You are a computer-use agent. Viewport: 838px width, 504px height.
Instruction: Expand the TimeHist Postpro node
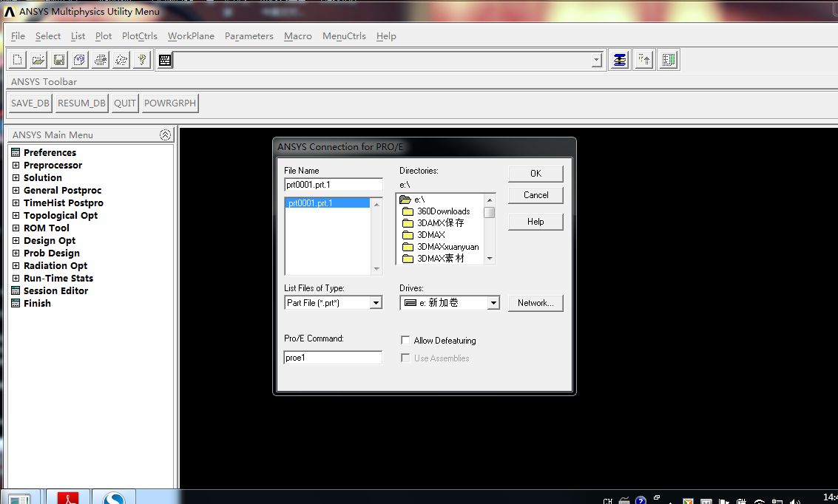click(x=16, y=203)
